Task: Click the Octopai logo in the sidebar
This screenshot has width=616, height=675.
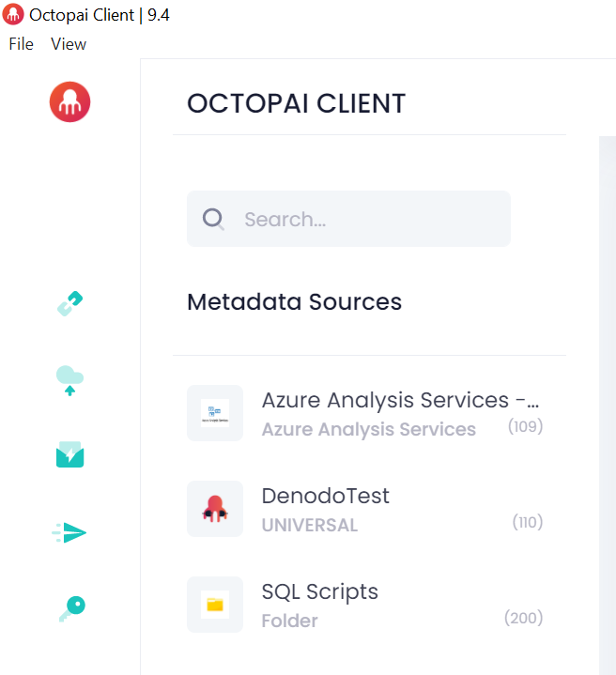Action: pos(69,101)
